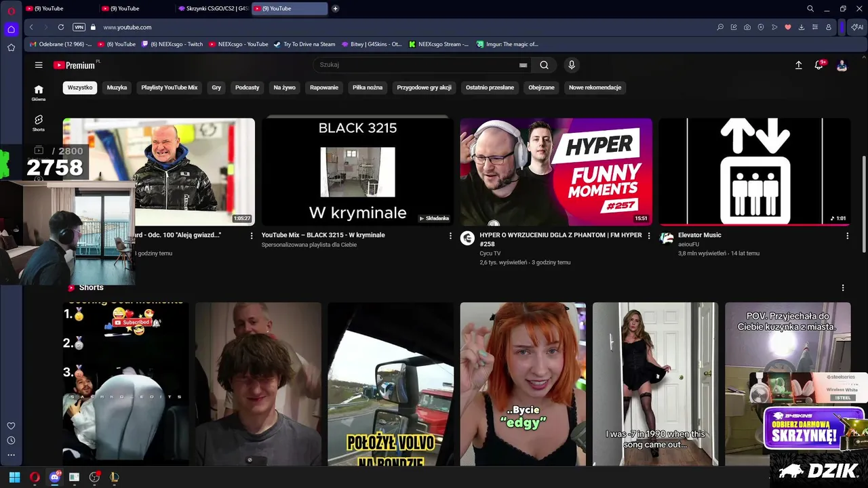This screenshot has height=488, width=868.
Task: Open the Try To Drive na Steam bookmark
Action: click(x=304, y=44)
